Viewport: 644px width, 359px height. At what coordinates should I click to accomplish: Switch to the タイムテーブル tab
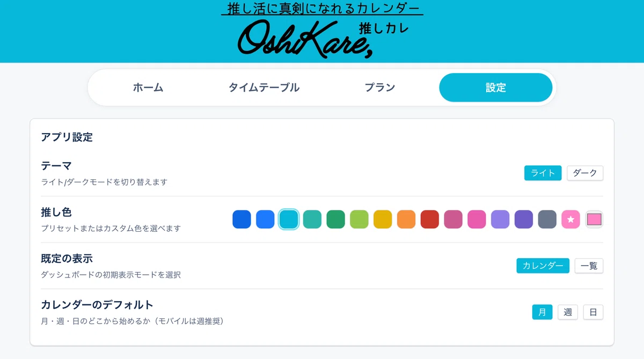tap(264, 87)
